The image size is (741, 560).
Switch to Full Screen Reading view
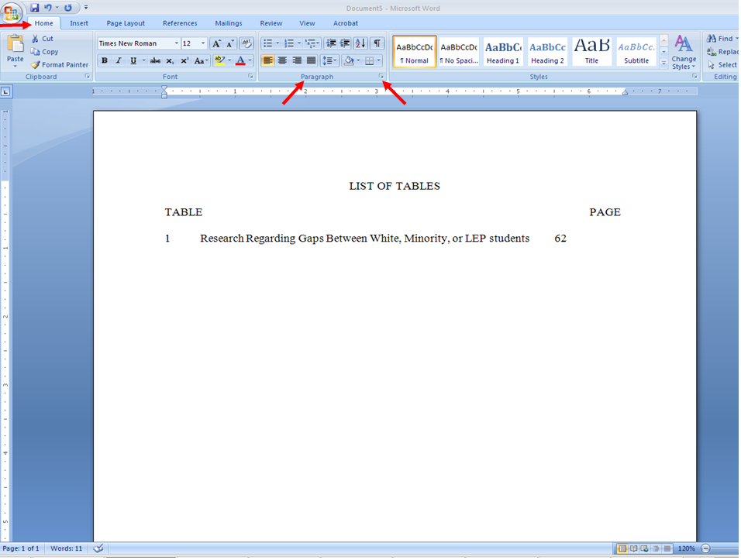633,548
